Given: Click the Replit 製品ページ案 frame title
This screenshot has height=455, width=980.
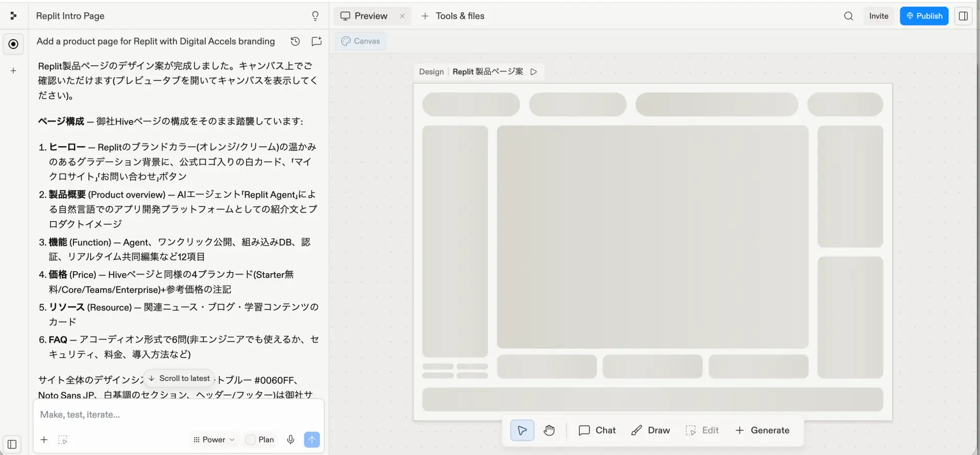Looking at the screenshot, I should pos(487,71).
